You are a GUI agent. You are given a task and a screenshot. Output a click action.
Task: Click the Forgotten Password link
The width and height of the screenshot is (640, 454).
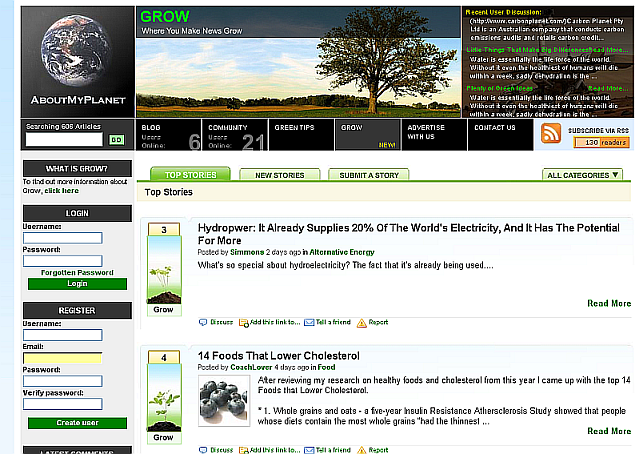[x=77, y=272]
